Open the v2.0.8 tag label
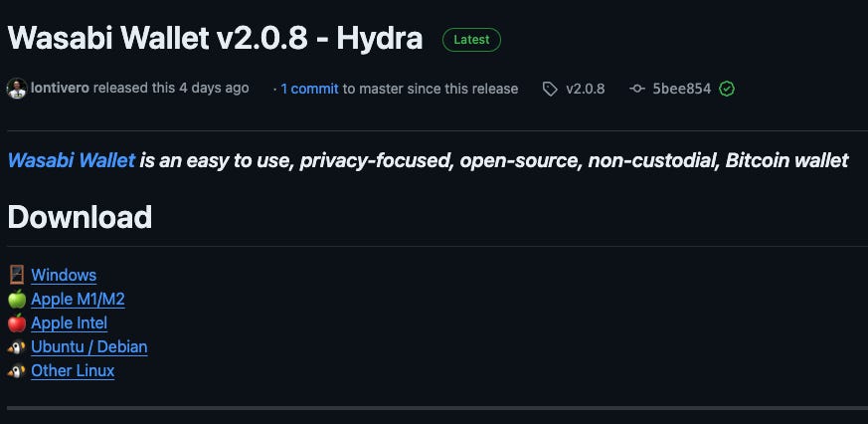868x424 pixels. point(585,89)
